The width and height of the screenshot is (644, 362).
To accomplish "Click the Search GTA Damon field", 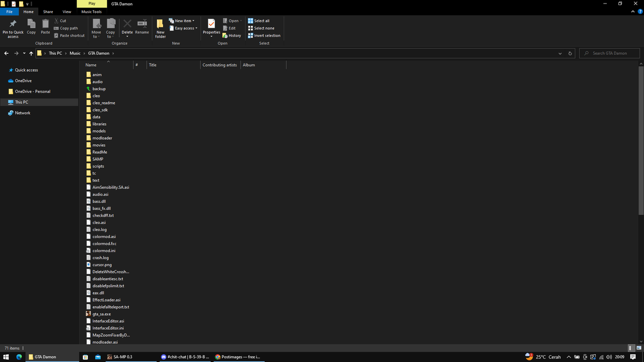I will pos(610,53).
